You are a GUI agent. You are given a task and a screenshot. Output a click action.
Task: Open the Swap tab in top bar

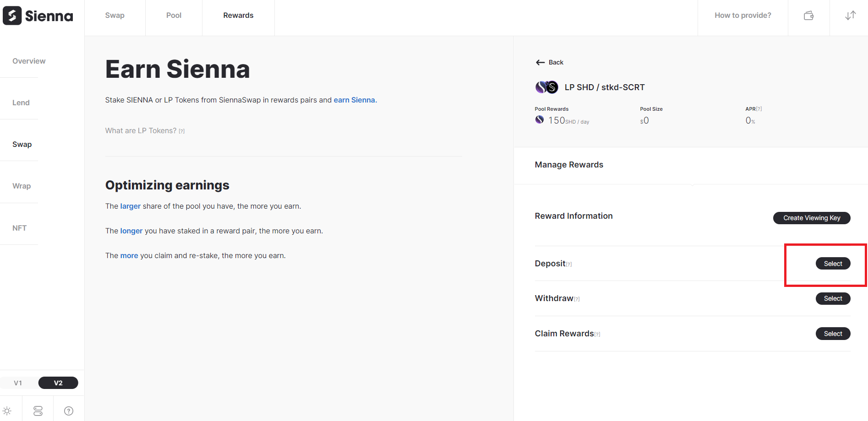[115, 16]
